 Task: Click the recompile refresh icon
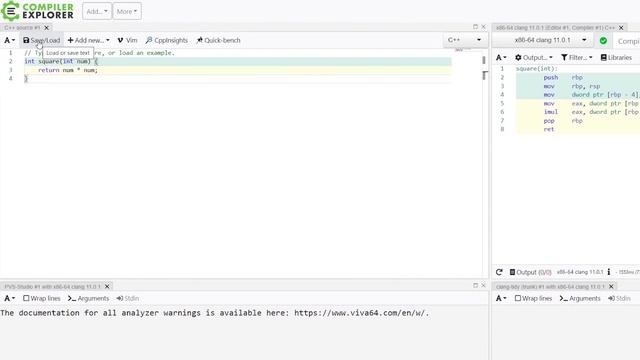(x=499, y=272)
